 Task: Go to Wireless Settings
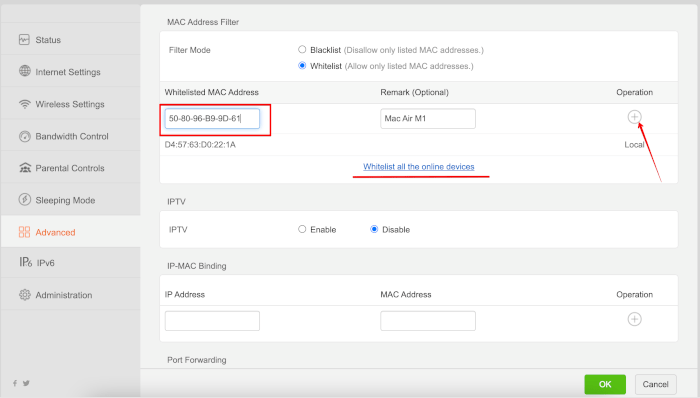[71, 104]
